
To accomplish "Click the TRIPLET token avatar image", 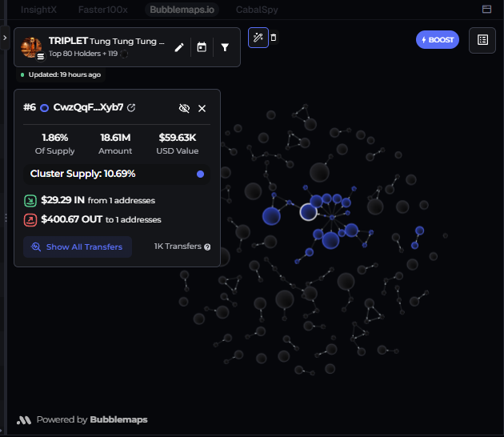I will 31,47.
